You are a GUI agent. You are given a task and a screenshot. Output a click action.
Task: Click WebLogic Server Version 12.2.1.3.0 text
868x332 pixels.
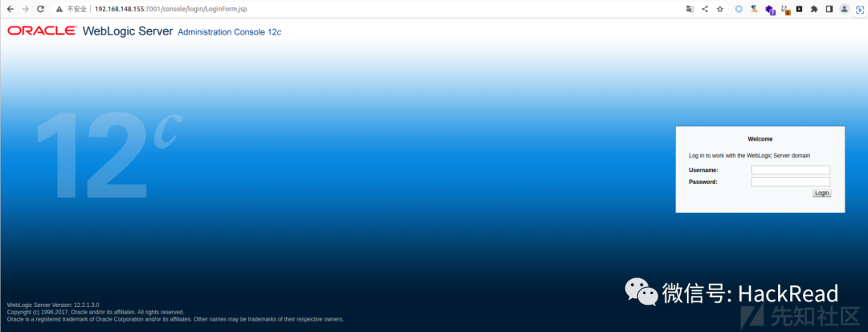point(53,305)
